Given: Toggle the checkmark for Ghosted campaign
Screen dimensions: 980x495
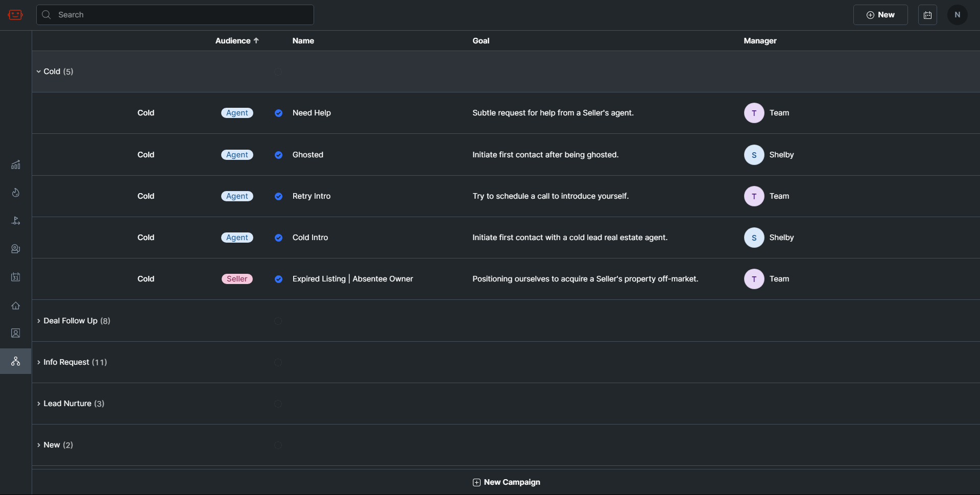Looking at the screenshot, I should click(278, 155).
